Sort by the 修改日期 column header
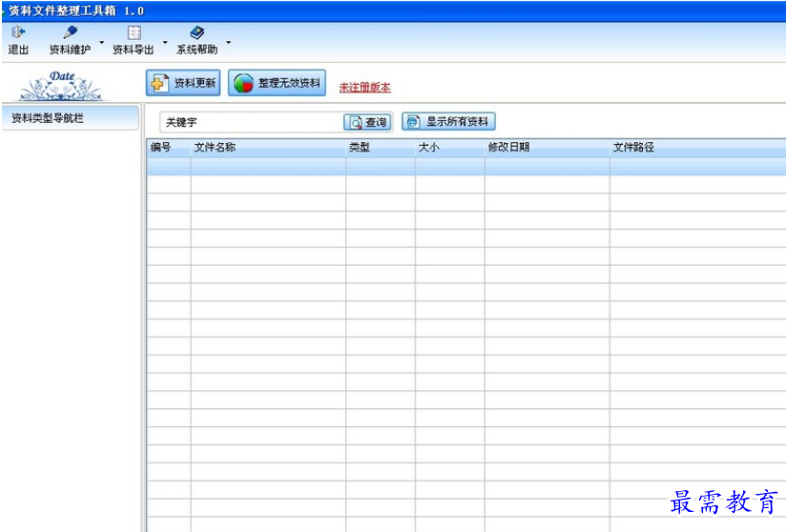 pos(547,147)
